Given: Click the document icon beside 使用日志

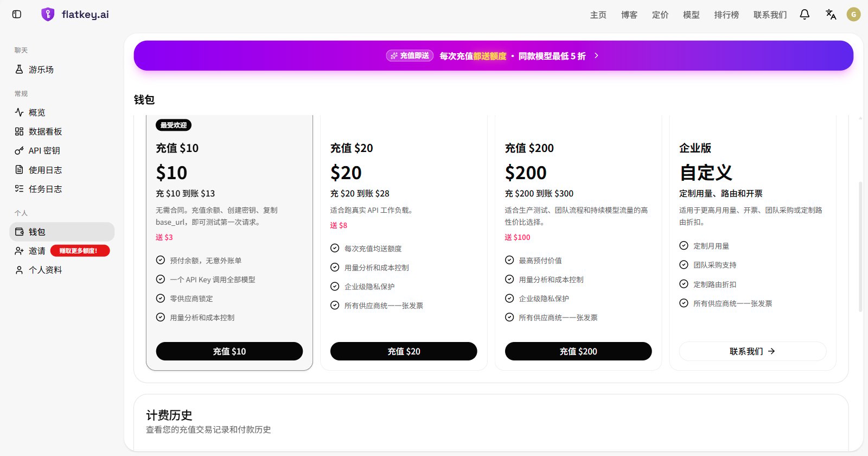Looking at the screenshot, I should tap(19, 170).
